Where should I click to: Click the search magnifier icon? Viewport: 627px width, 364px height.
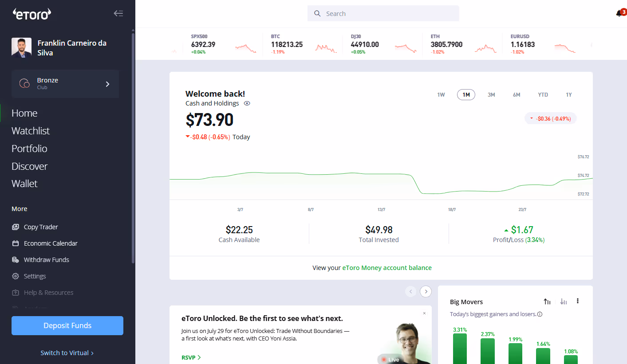pos(317,14)
